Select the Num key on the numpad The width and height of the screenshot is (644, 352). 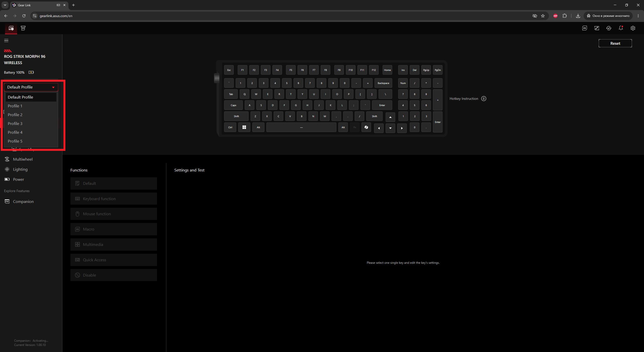click(403, 83)
